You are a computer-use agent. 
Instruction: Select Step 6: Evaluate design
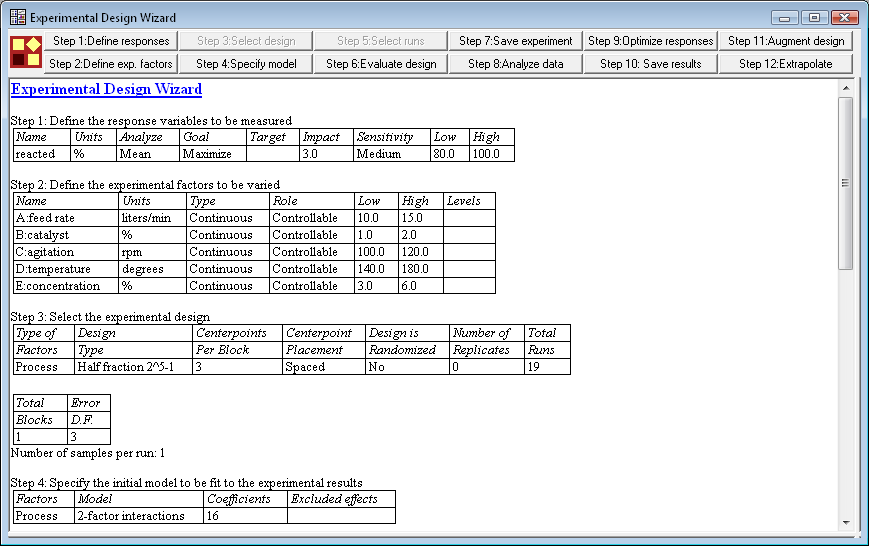[x=381, y=64]
